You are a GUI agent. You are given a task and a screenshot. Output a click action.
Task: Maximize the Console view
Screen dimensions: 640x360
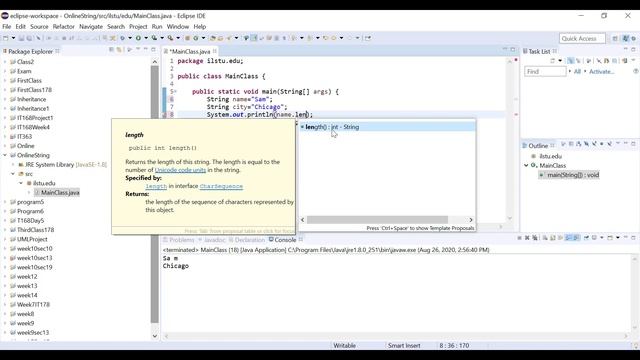point(633,238)
